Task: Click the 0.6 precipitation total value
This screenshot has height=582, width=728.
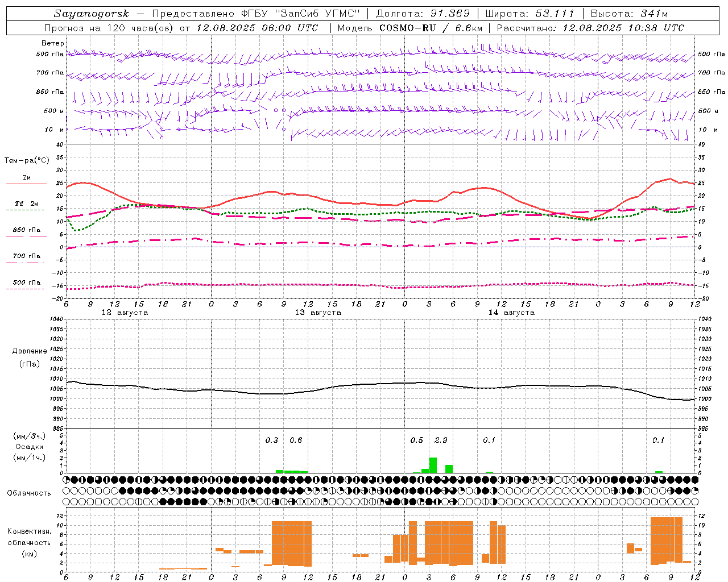Action: coord(296,440)
